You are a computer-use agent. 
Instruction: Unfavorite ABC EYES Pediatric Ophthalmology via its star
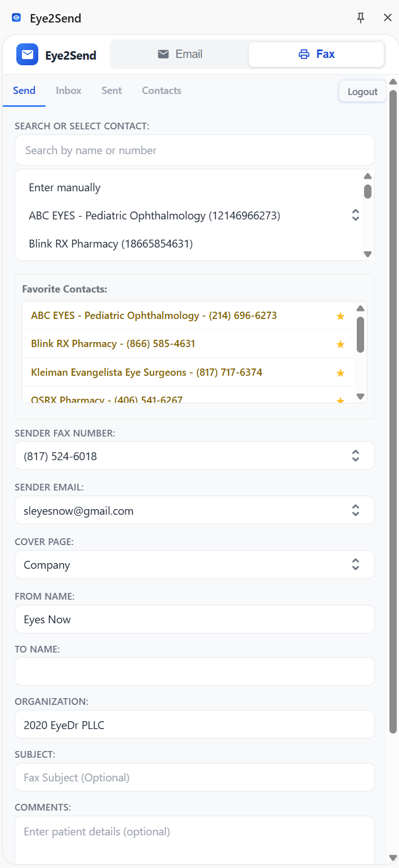[x=340, y=316]
